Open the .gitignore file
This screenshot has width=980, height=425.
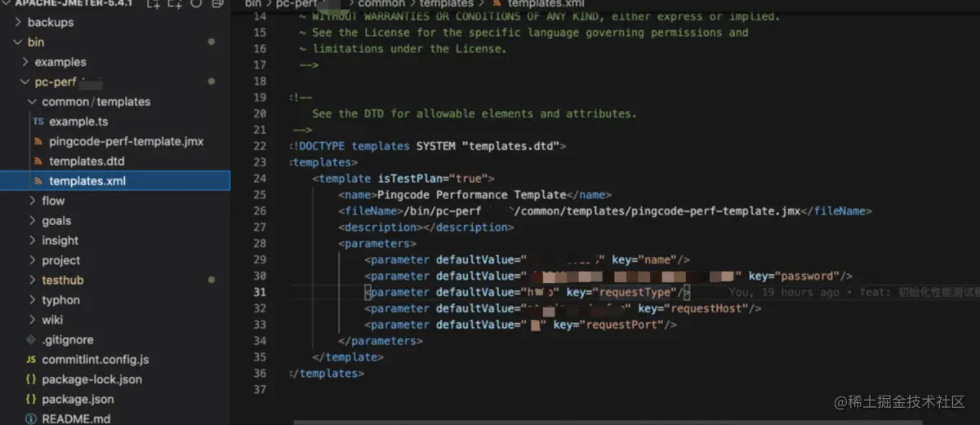[68, 339]
